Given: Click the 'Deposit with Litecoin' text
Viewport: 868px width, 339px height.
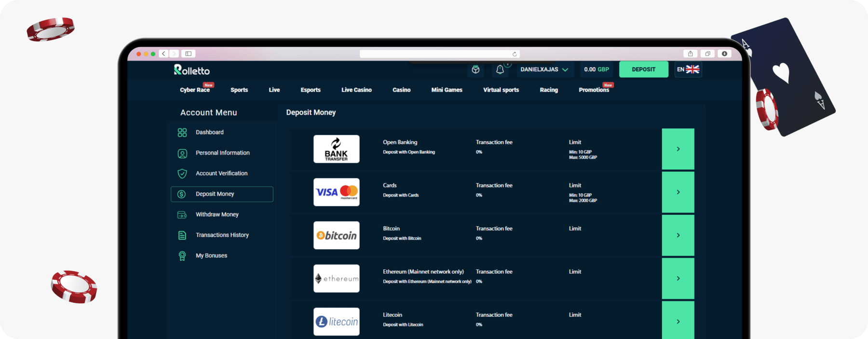Looking at the screenshot, I should 403,325.
